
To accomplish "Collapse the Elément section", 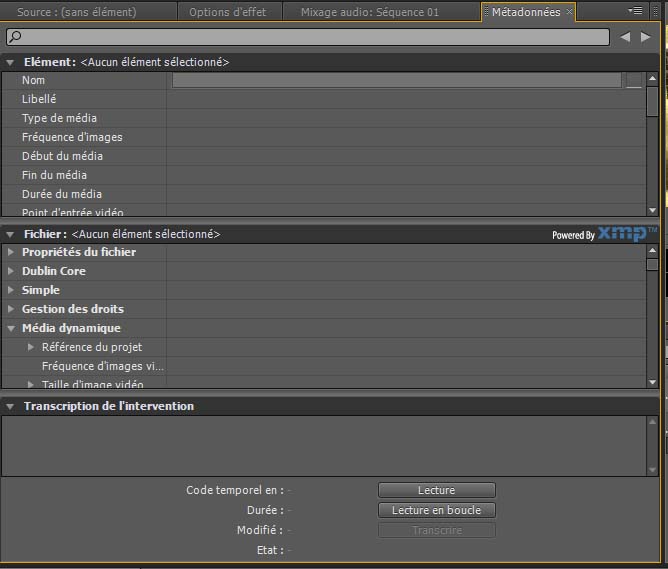I will [x=10, y=63].
